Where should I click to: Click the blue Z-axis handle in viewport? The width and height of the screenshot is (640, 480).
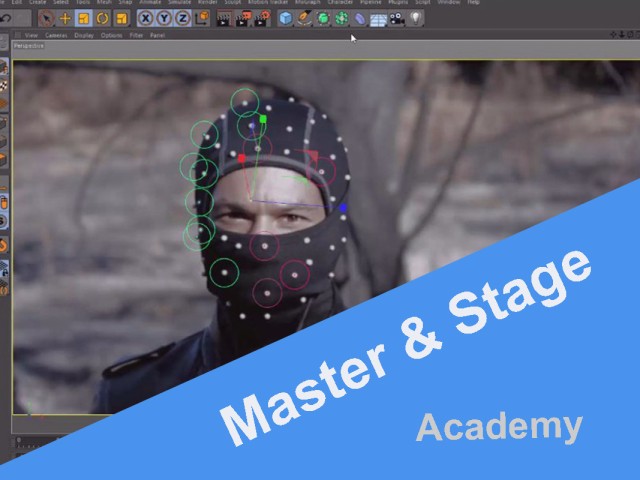[343, 208]
